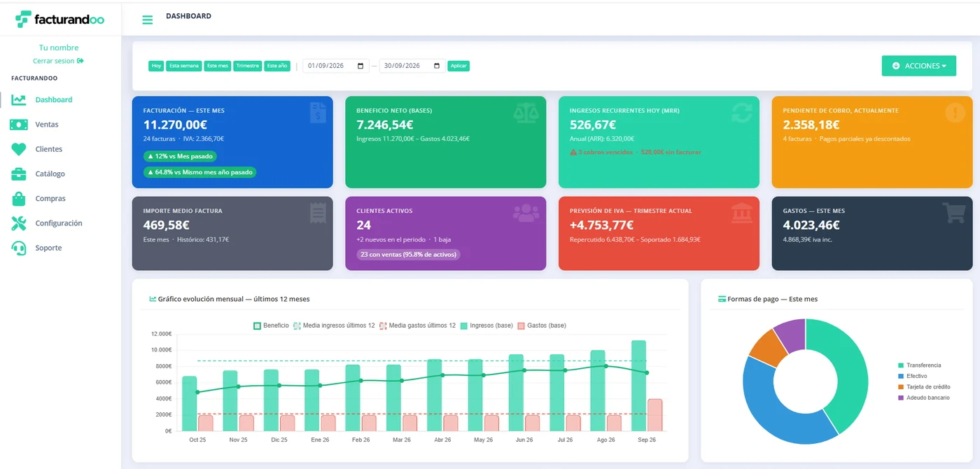This screenshot has height=469, width=980.
Task: Open the Tu nombre profile link
Action: (x=59, y=48)
